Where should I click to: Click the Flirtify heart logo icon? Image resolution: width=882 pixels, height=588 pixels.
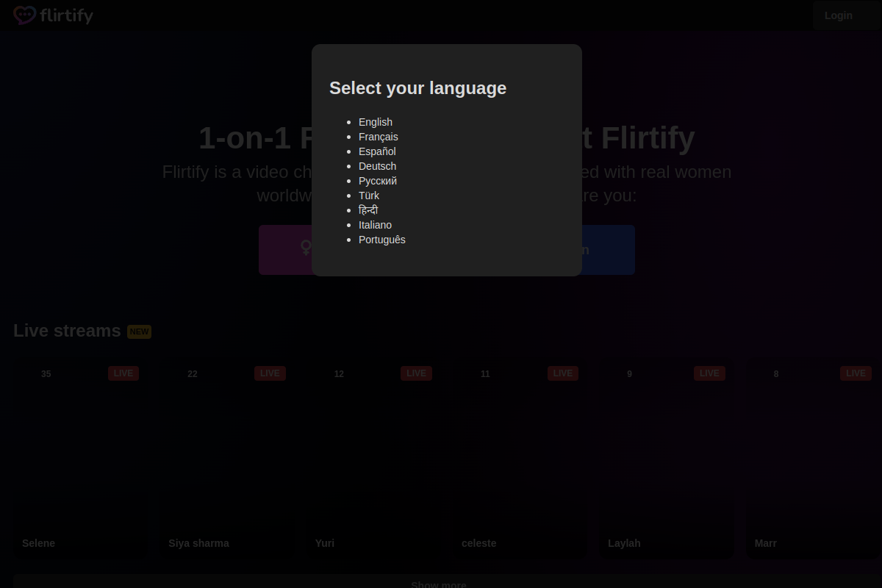[x=24, y=15]
